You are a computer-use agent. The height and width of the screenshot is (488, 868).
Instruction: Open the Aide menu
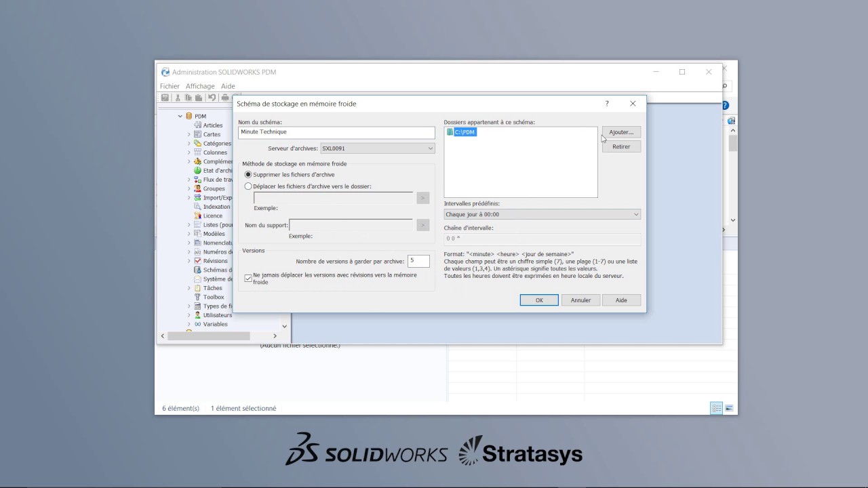tap(228, 86)
